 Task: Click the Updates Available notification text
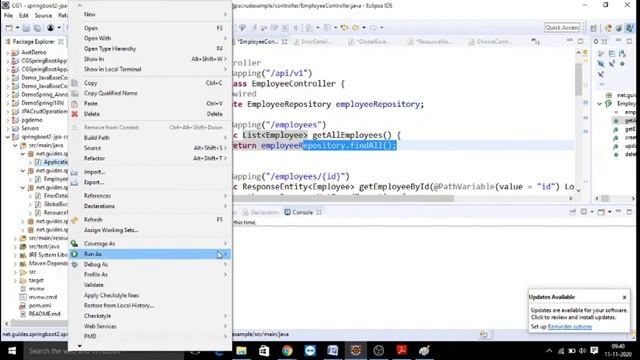[x=579, y=314]
